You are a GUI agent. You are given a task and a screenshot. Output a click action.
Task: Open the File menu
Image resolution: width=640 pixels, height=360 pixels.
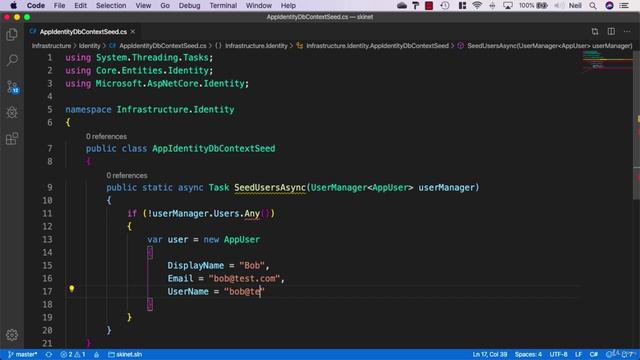tap(60, 5)
